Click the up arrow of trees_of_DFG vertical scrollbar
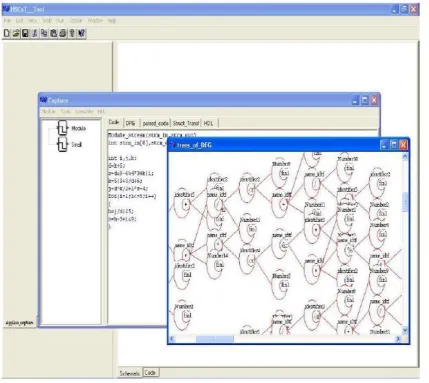This screenshot has height=383, width=429. (405, 157)
